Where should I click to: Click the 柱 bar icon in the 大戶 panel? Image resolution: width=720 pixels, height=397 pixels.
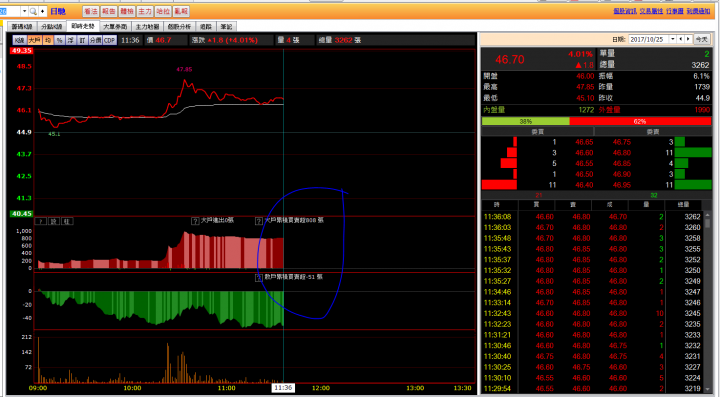pos(67,221)
